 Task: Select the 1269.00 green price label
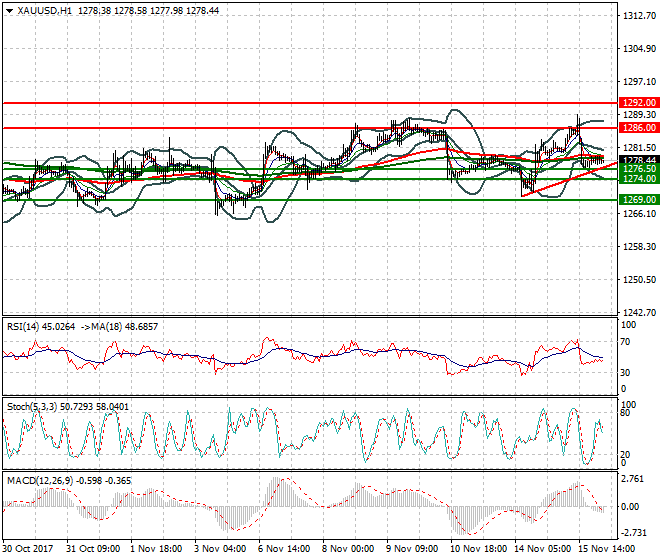pos(639,200)
